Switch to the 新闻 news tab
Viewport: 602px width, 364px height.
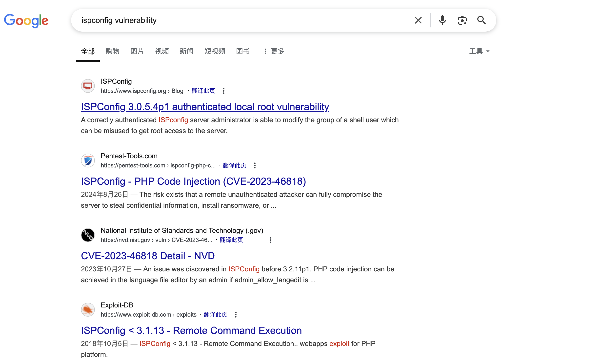click(186, 51)
